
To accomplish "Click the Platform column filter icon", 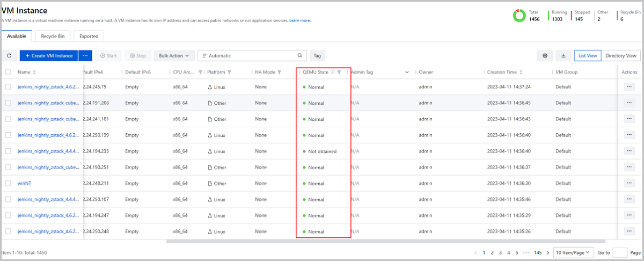I will pyautogui.click(x=229, y=72).
